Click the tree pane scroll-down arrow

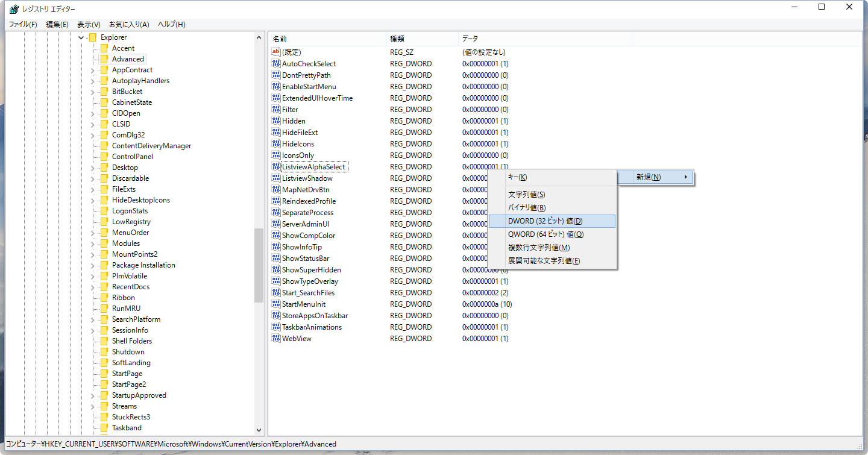[259, 430]
